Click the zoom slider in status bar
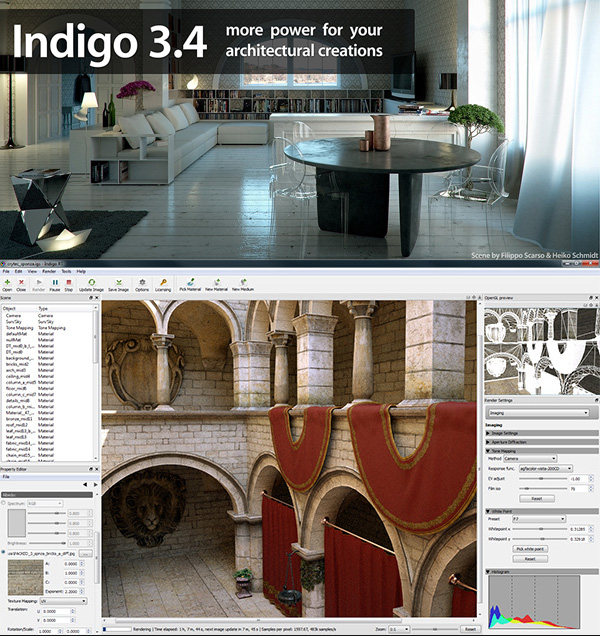 [x=435, y=629]
